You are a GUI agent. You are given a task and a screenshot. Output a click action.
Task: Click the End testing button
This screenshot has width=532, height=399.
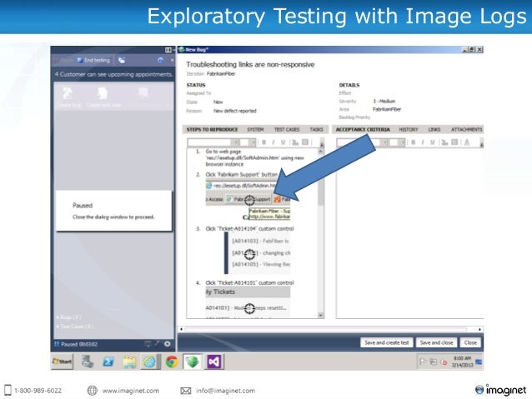93,60
